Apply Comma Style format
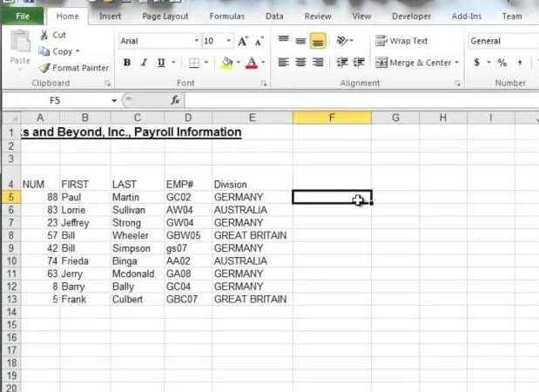This screenshot has height=392, width=539. click(520, 63)
